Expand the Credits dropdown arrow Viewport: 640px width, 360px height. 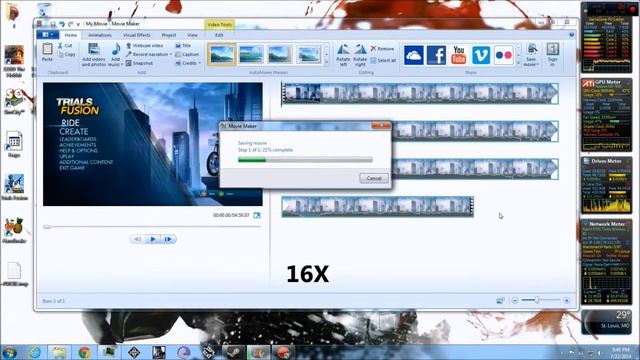(200, 63)
